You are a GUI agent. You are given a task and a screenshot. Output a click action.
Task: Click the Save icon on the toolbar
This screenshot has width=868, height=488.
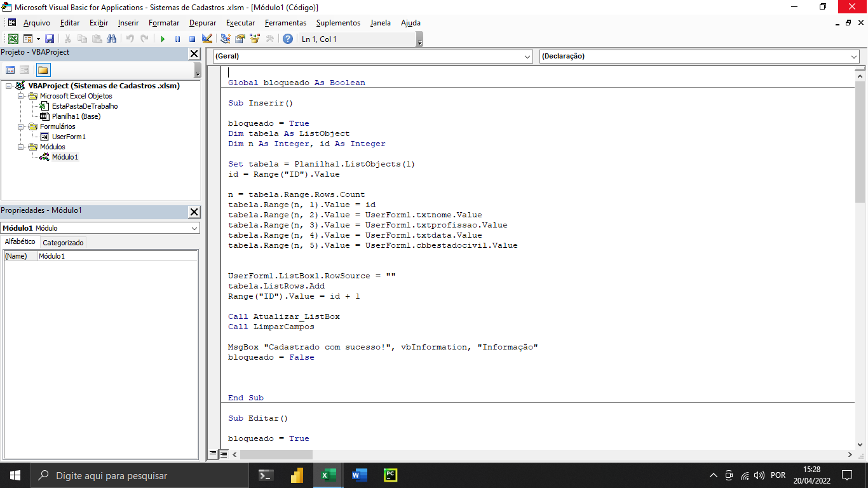pos(50,38)
